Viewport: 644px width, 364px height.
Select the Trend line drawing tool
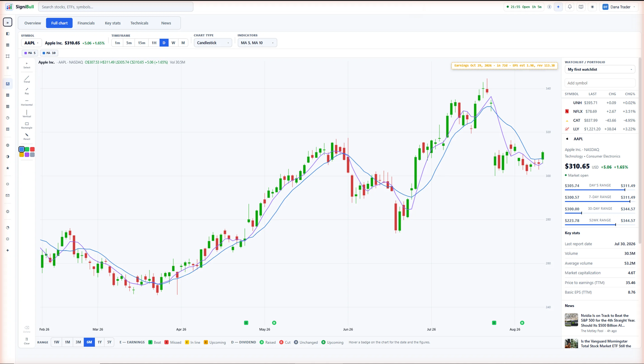pyautogui.click(x=27, y=79)
